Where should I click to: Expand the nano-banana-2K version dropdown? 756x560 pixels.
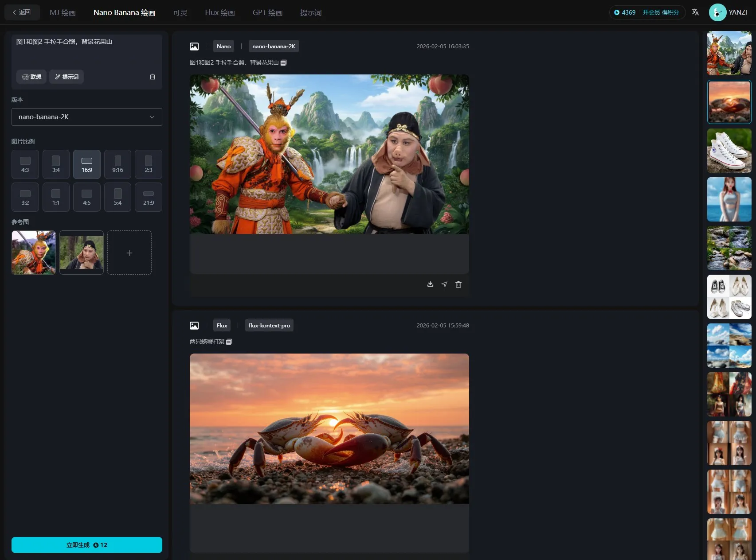click(x=87, y=117)
